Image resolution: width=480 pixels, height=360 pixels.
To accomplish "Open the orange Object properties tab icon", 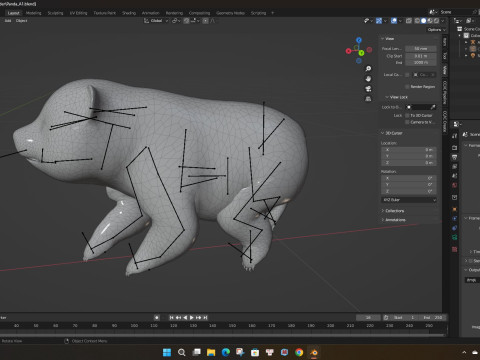I will pos(455,209).
